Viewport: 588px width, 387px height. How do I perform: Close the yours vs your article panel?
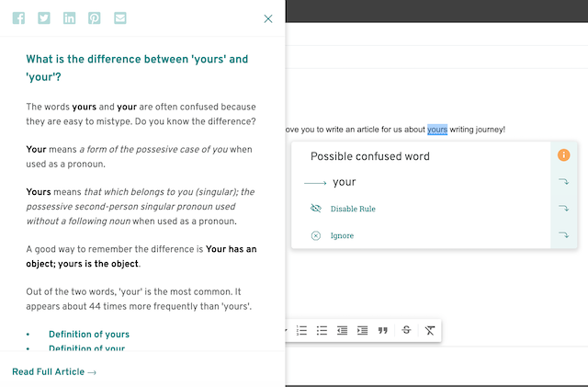click(268, 18)
